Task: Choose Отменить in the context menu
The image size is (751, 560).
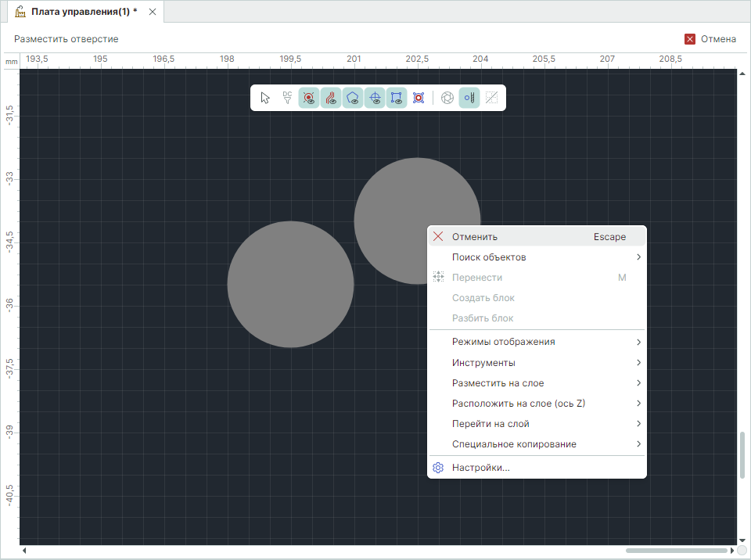Action: tap(537, 237)
